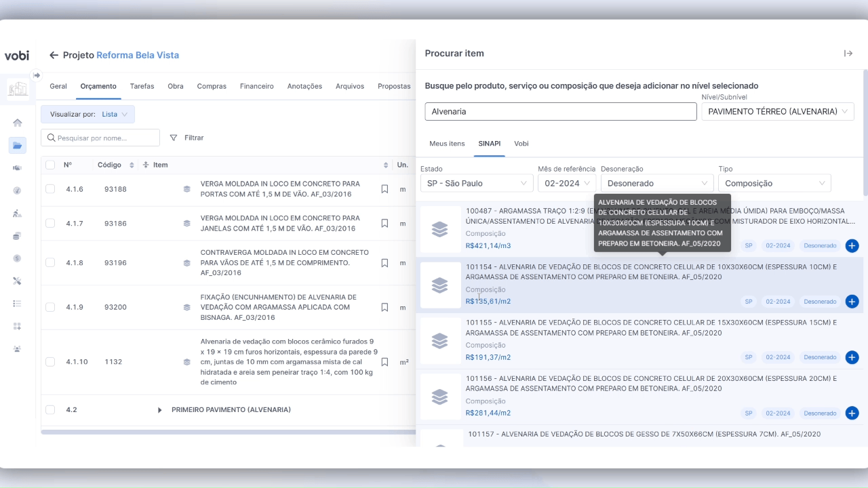Add composition 101154 with the plus button
The height and width of the screenshot is (488, 868).
(x=852, y=302)
